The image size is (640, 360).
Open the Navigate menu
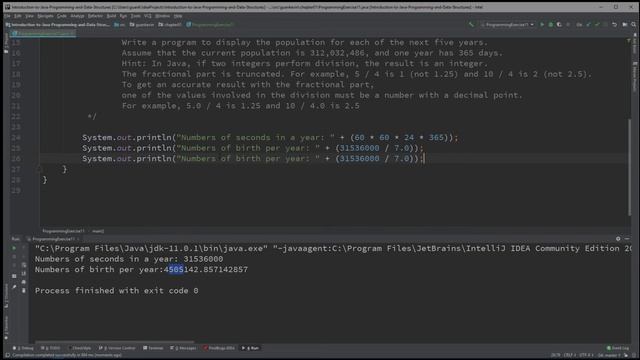(x=45, y=16)
